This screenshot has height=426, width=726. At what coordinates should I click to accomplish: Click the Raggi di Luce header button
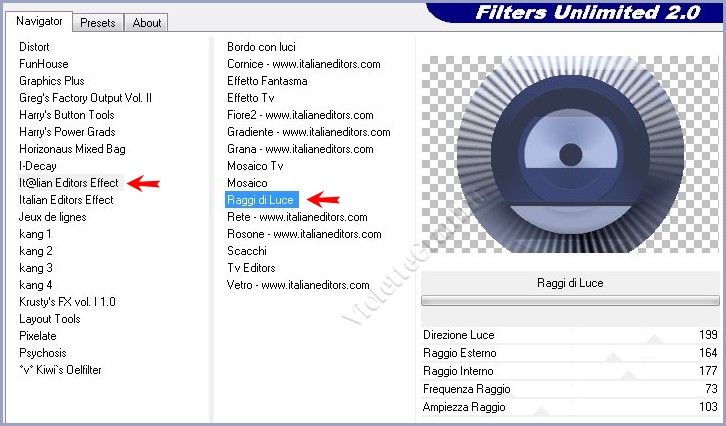[x=571, y=283]
